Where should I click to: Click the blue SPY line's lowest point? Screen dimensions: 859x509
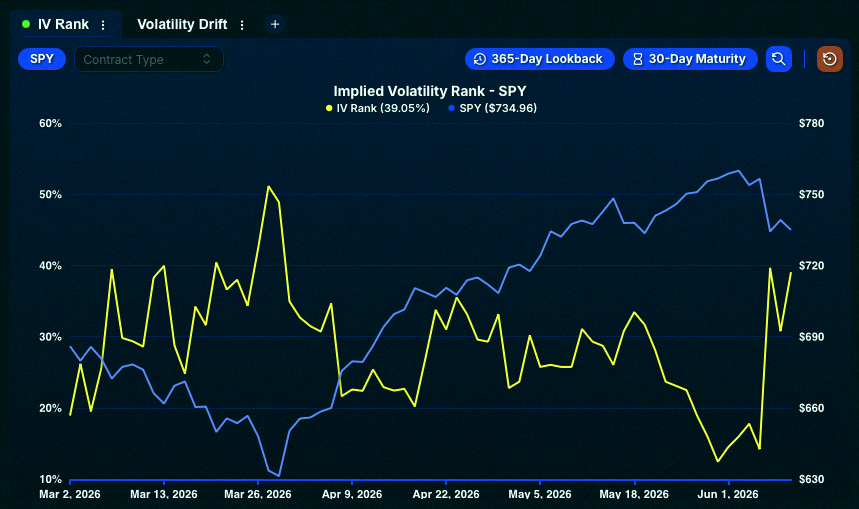279,476
